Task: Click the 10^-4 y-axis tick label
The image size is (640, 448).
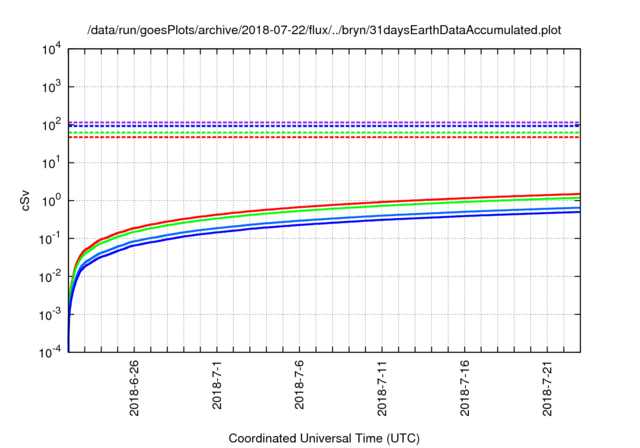Action: click(50, 351)
